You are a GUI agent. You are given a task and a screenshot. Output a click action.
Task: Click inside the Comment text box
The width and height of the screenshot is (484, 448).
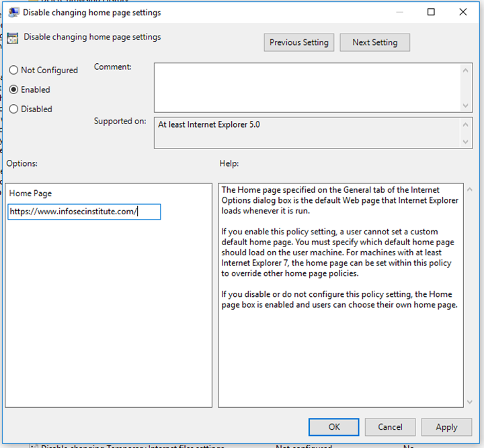coord(307,87)
